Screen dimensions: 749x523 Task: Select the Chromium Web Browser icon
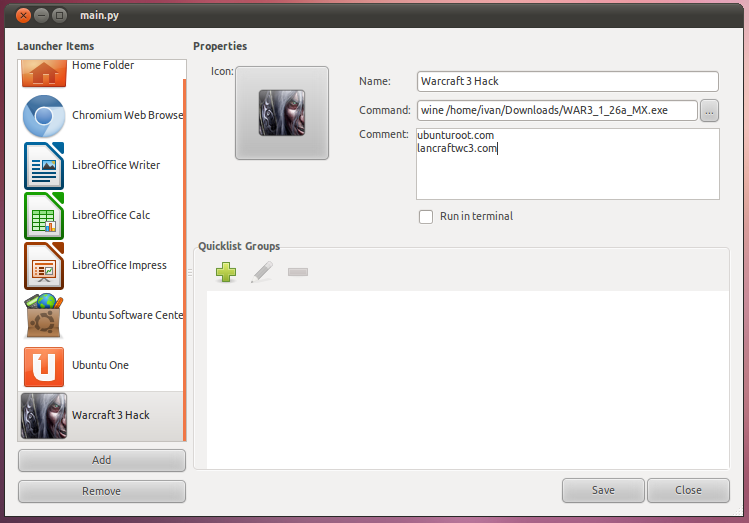[44, 116]
